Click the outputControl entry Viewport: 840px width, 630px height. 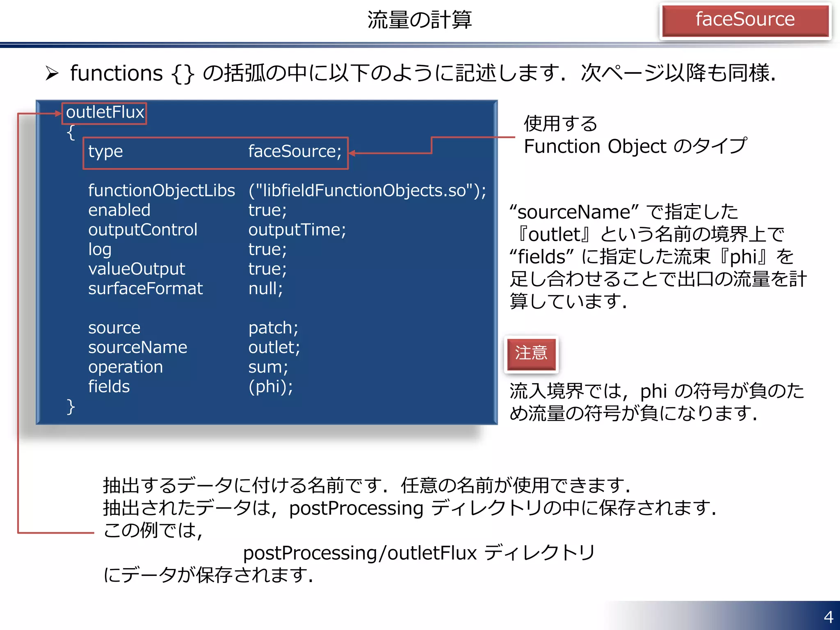[x=143, y=230]
